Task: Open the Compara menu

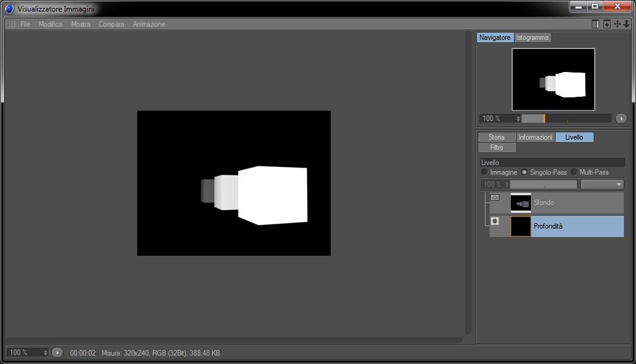Action: click(111, 24)
